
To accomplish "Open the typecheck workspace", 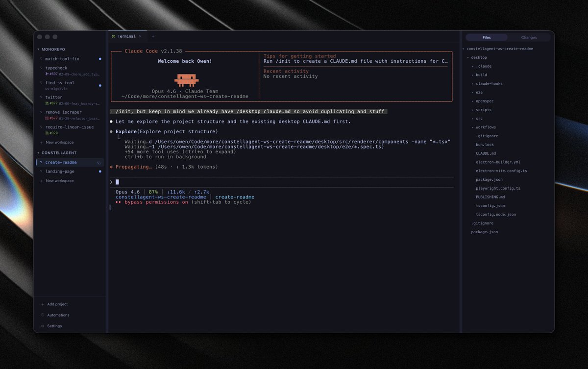I will point(70,71).
